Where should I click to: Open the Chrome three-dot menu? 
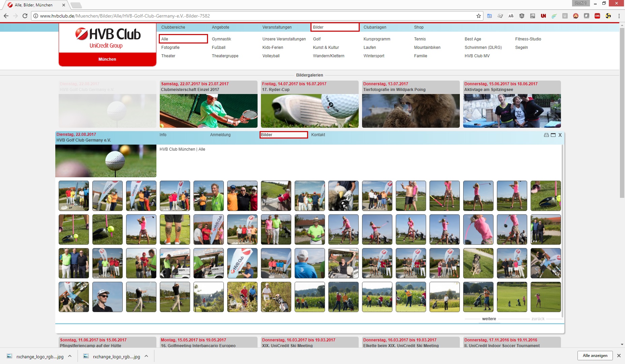click(x=619, y=16)
